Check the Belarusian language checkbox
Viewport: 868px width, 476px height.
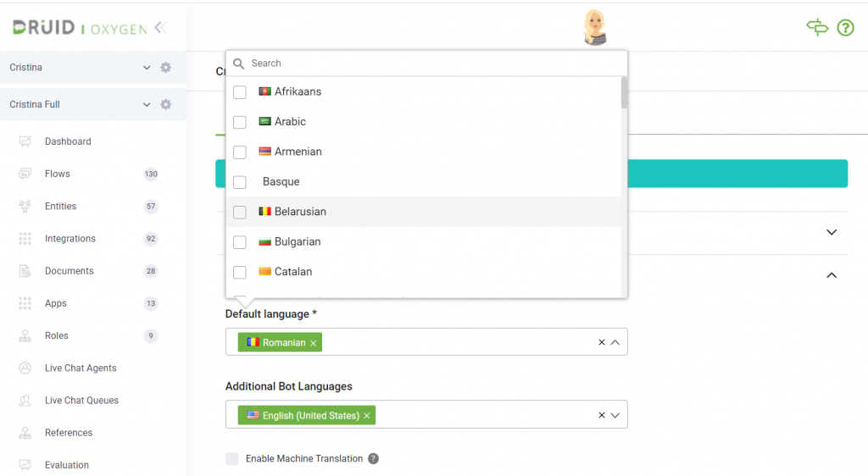point(240,213)
